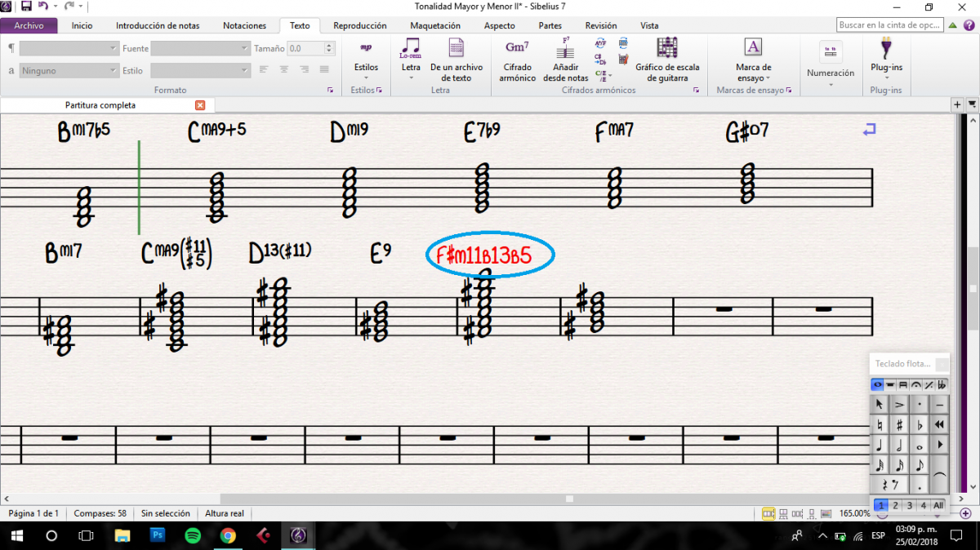Open Photoshop from the taskbar
The height and width of the screenshot is (550, 980).
click(158, 536)
